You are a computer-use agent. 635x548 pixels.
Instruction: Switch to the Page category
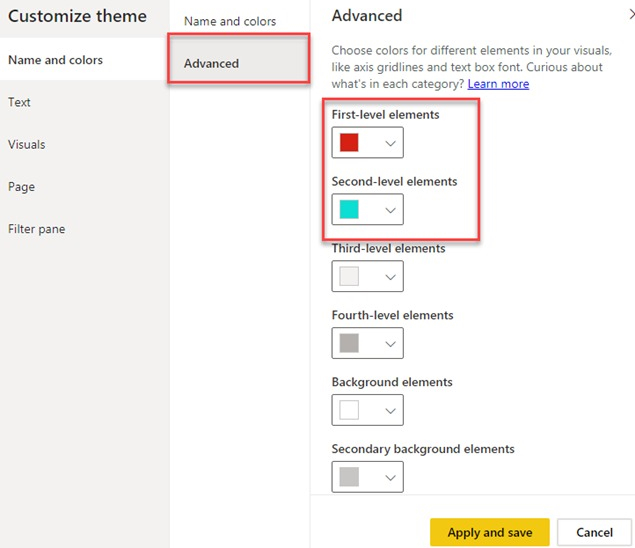point(22,187)
